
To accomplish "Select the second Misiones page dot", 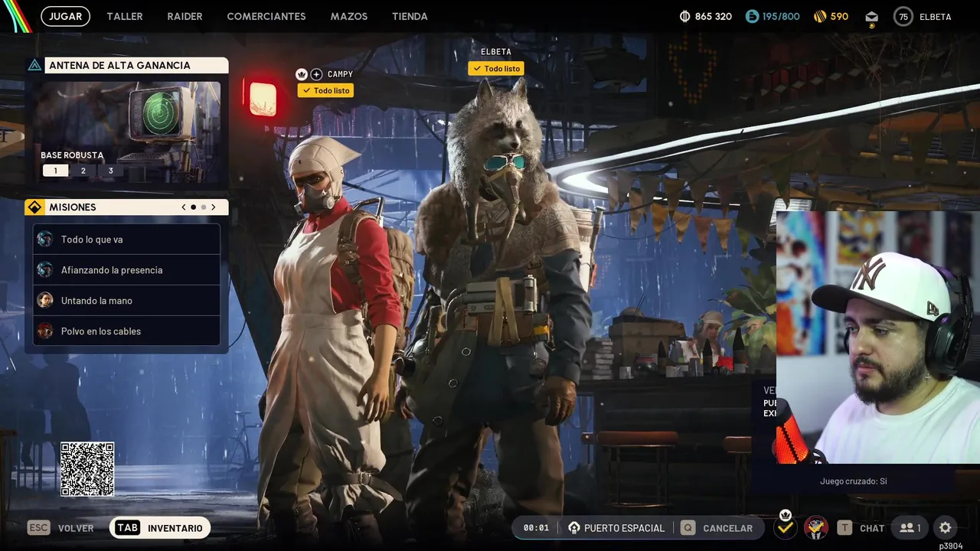I will click(204, 207).
